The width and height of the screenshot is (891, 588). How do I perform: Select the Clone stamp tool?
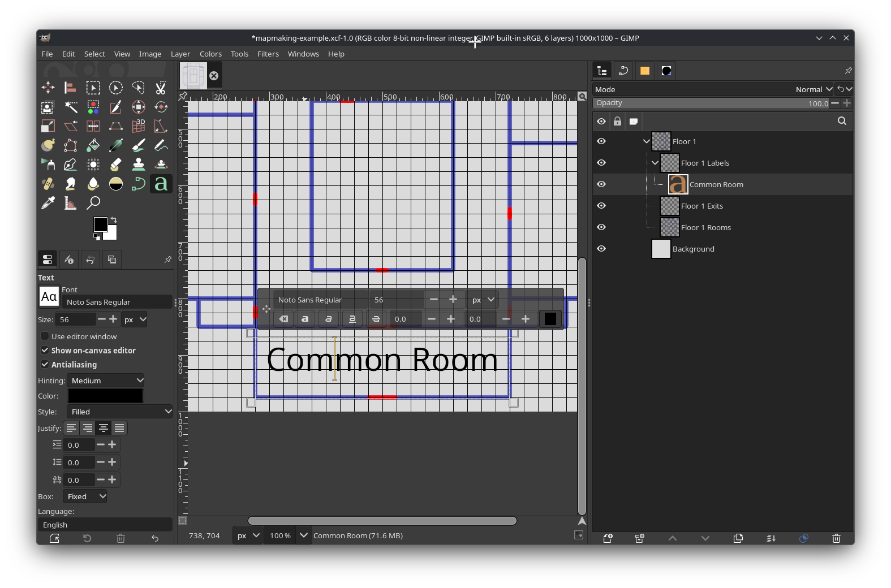(x=139, y=165)
